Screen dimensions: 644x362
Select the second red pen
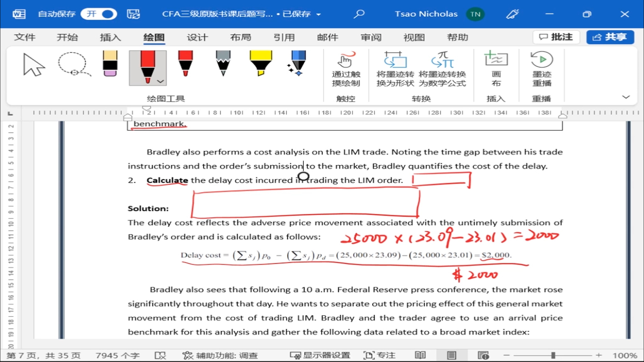(185, 64)
